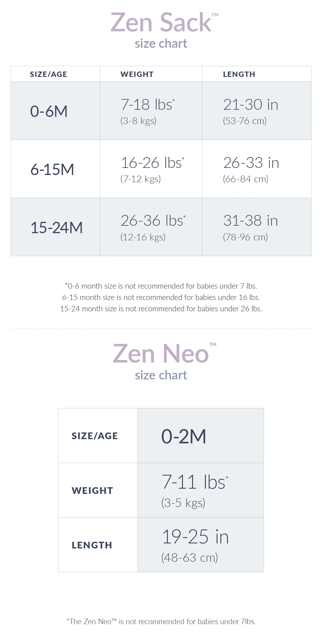322x644 pixels.
Task: Click the LENGTH column header in Zen Sack table
Action: [239, 74]
